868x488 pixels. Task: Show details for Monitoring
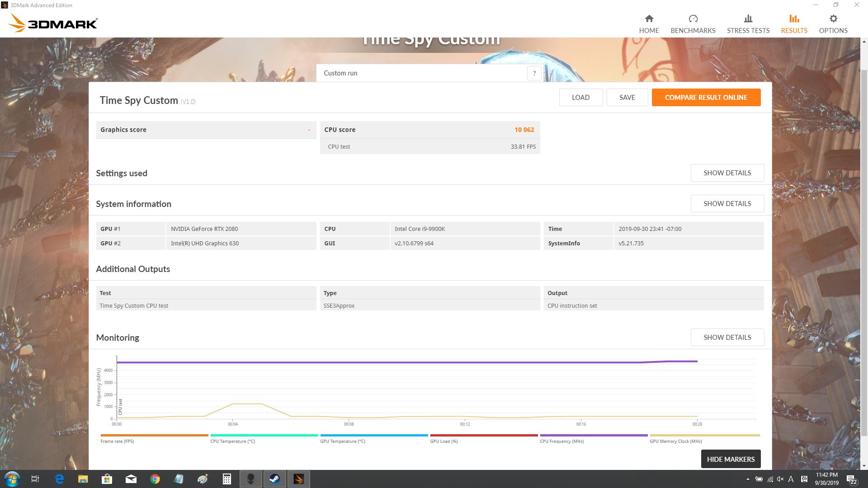727,338
